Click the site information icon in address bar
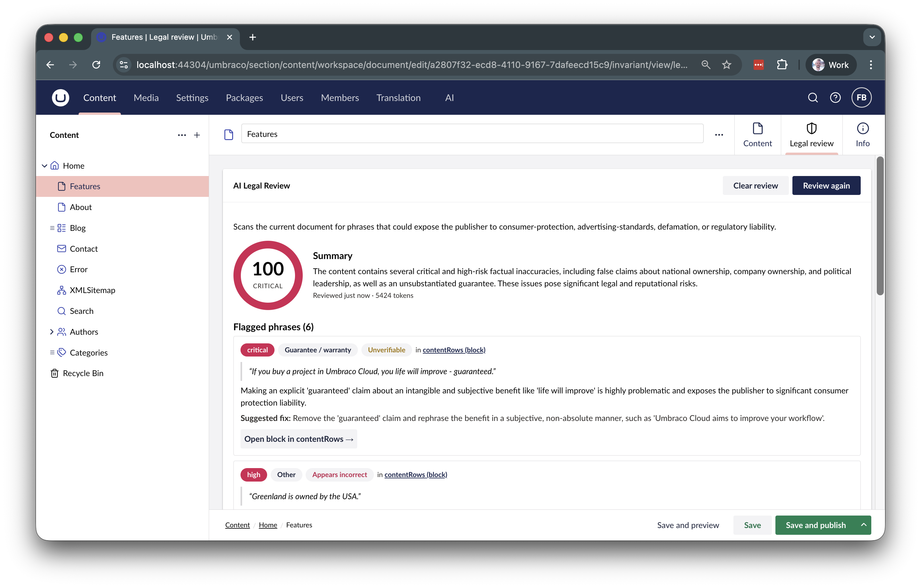 point(123,65)
